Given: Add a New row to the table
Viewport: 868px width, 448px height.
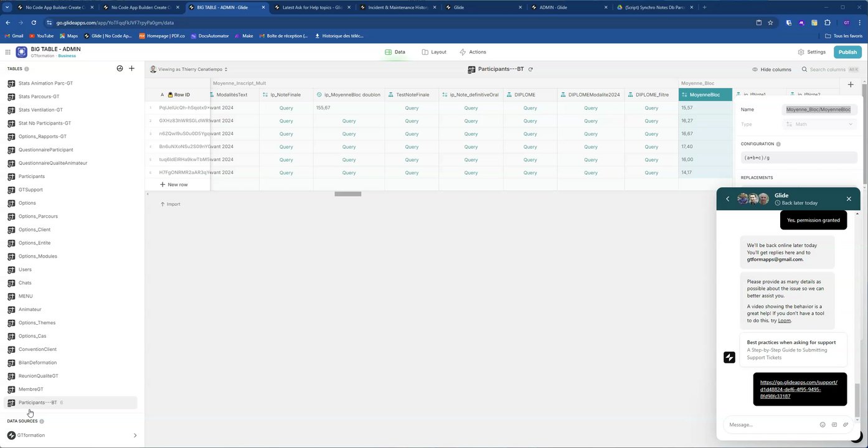Looking at the screenshot, I should point(174,185).
